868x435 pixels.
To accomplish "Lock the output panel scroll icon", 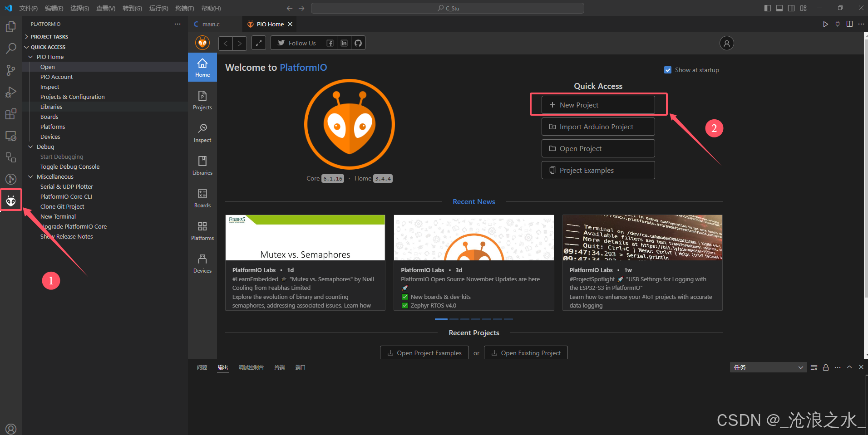I will 826,367.
